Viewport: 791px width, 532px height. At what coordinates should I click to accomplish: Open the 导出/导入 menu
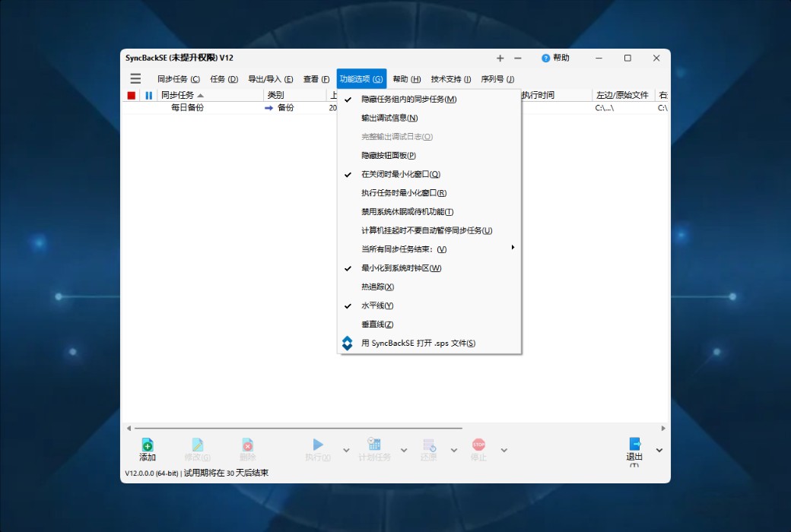[271, 78]
